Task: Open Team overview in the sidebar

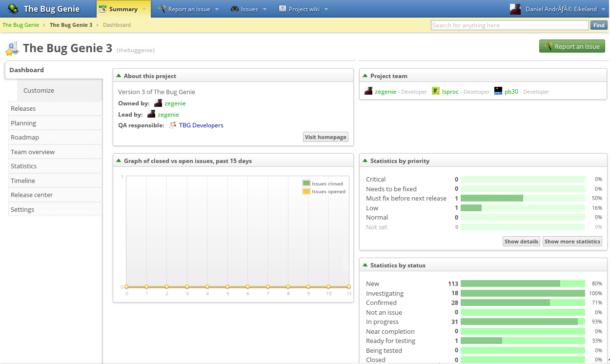Action: (55, 152)
